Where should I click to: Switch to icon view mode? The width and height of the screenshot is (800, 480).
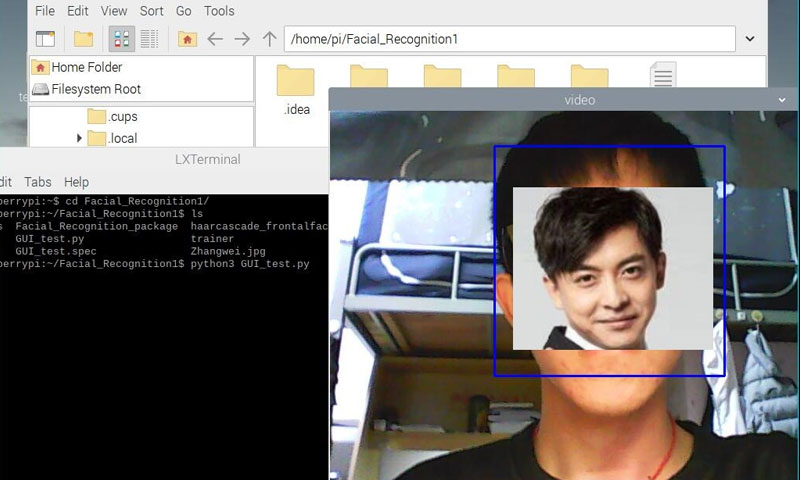(121, 39)
